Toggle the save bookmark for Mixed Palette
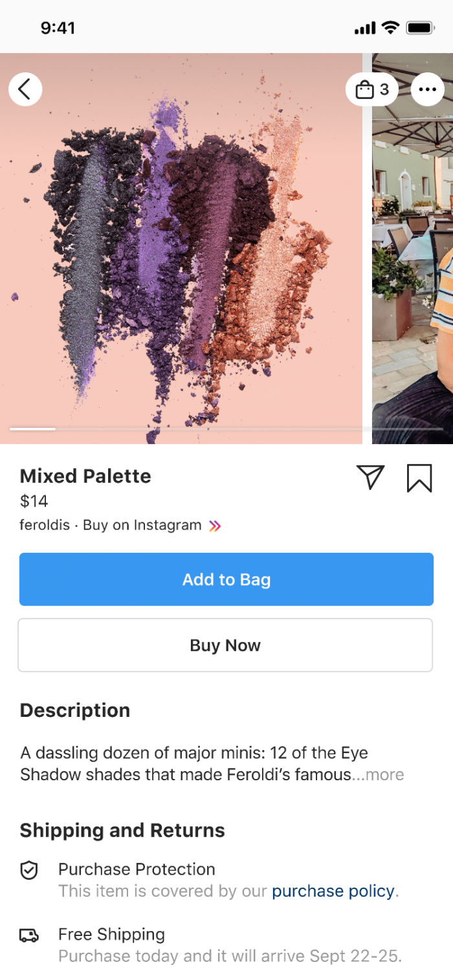Viewport: 453px width, 980px height. pos(419,478)
